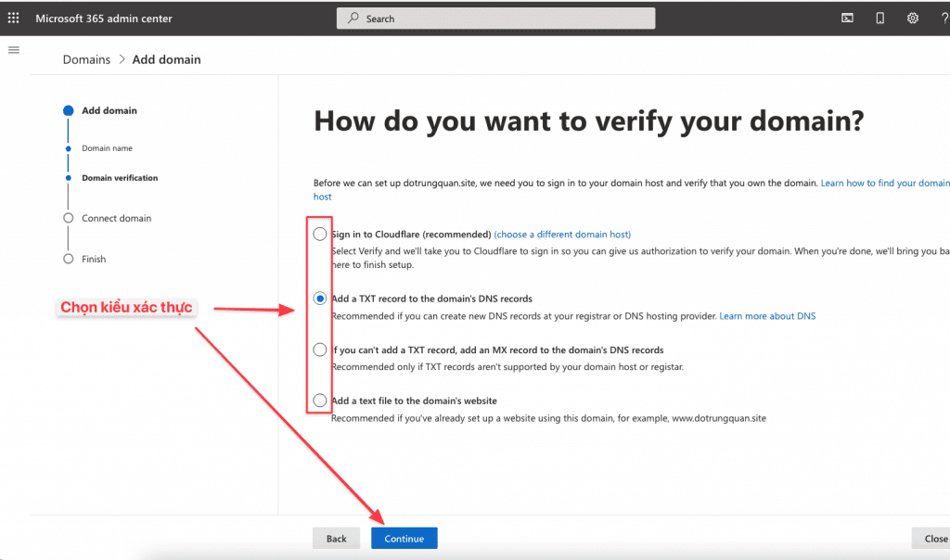The image size is (950, 560).
Task: Click the text mentioning www.dotrungquan.site example
Action: (548, 418)
